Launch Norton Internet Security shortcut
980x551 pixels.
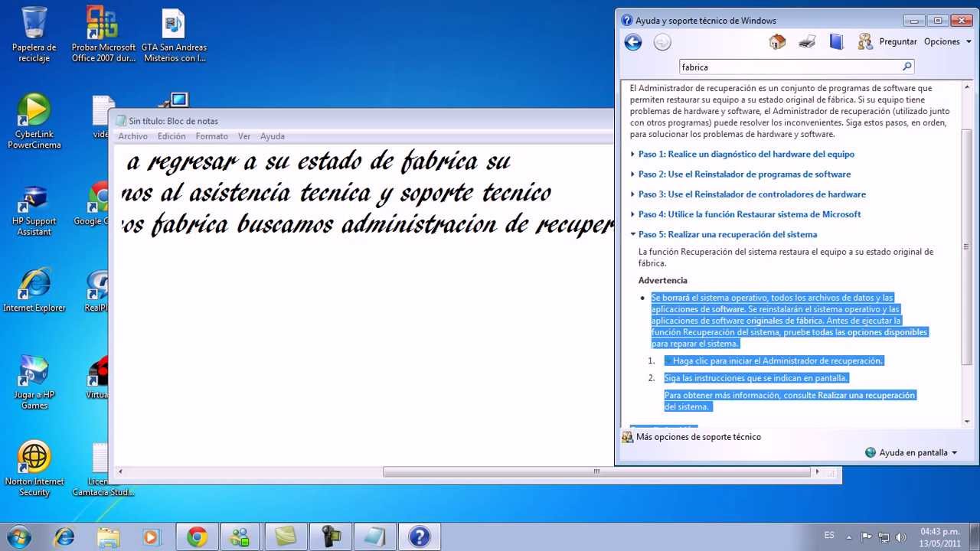(x=34, y=468)
